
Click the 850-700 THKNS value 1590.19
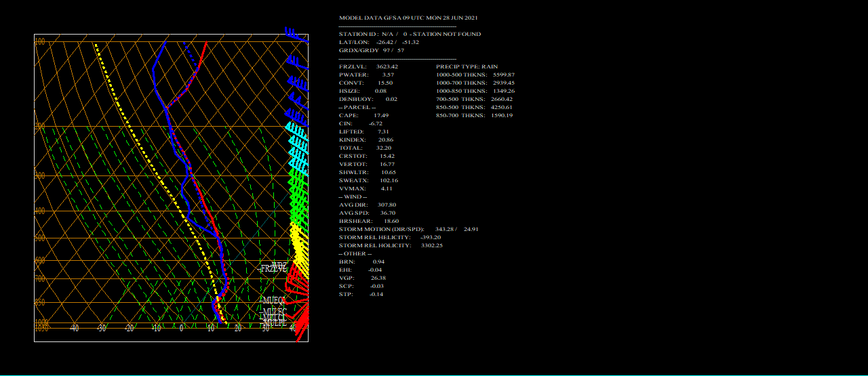tap(502, 115)
